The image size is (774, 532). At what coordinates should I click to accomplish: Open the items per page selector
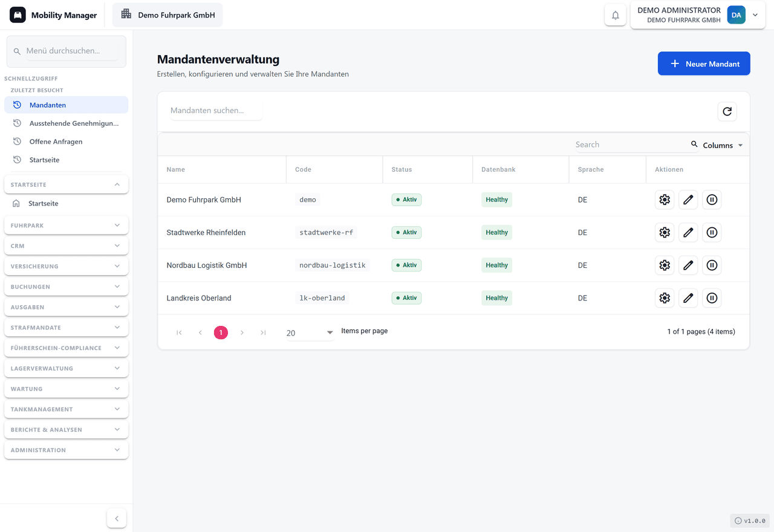tap(310, 333)
